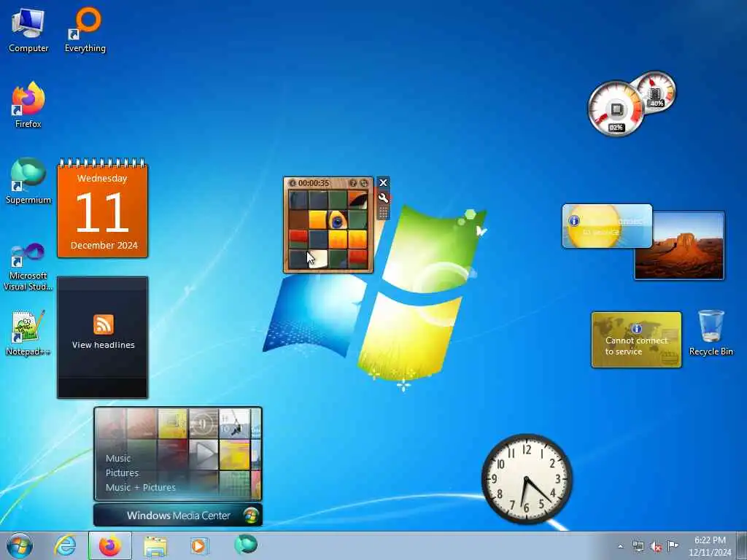Click the currency gadget info icon
The image size is (747, 560).
tap(636, 329)
